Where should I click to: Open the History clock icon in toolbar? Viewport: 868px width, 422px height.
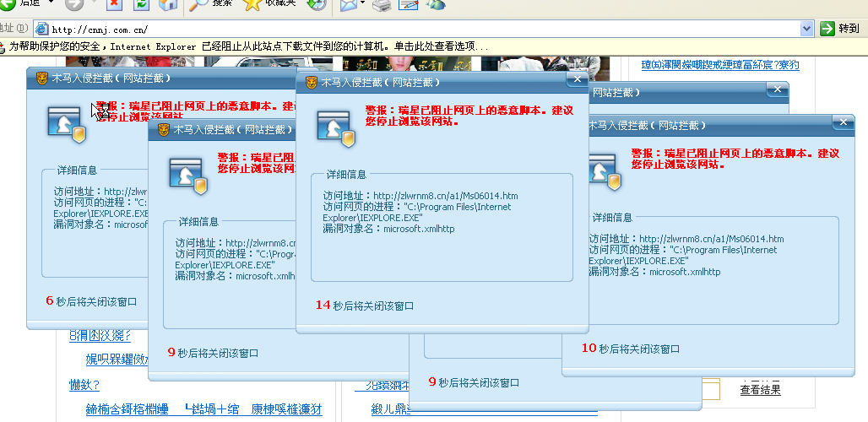317,4
